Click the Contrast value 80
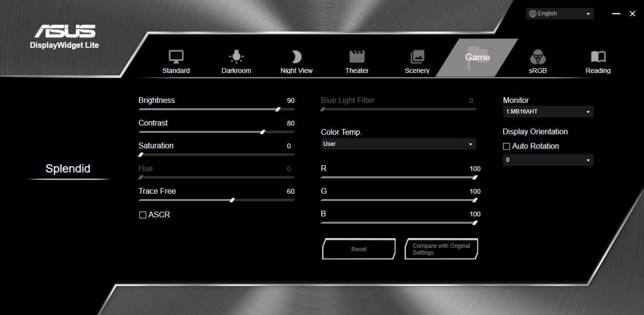 pyautogui.click(x=291, y=123)
